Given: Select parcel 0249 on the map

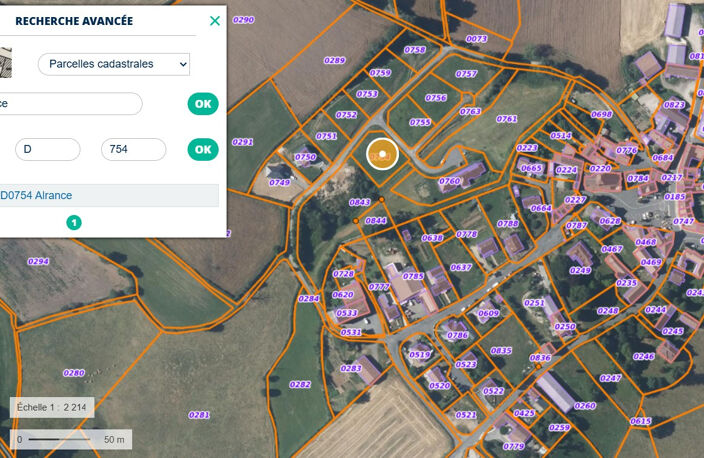Looking at the screenshot, I should [580, 270].
